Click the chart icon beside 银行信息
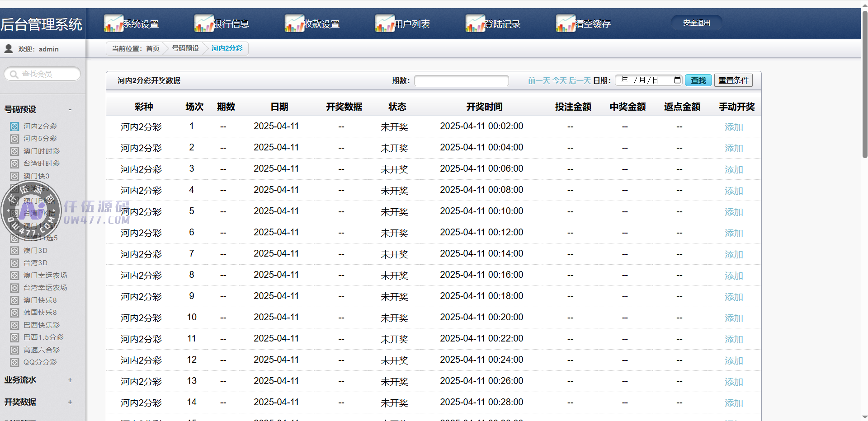This screenshot has height=421, width=868. [x=203, y=23]
